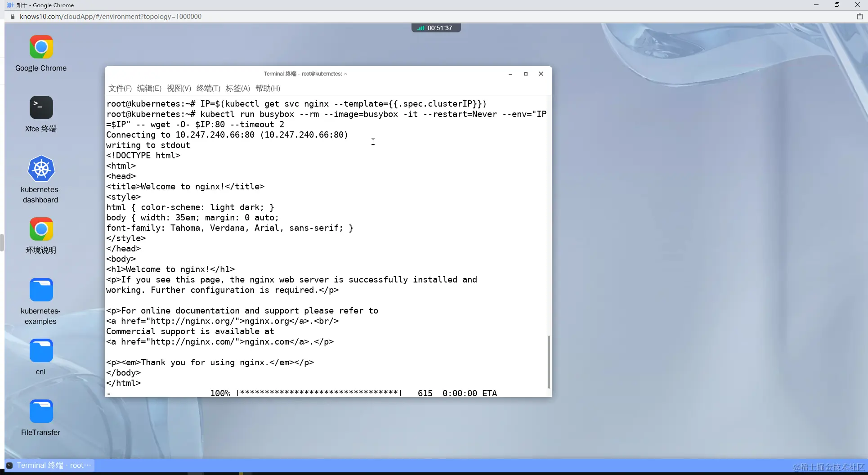Click the 'Commercial support is available at' line
868x475 pixels.
[190, 332]
